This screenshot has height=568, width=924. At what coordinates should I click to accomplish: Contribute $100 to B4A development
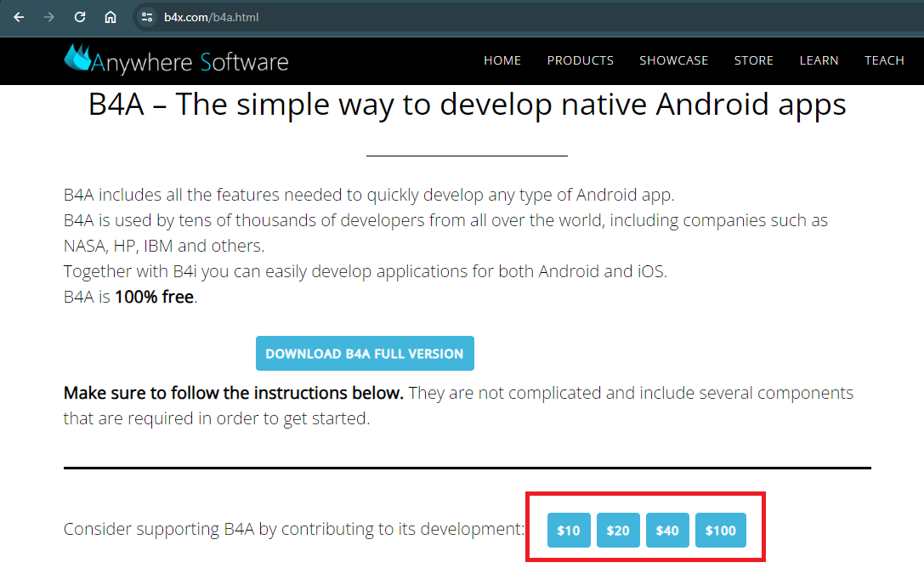(x=721, y=531)
